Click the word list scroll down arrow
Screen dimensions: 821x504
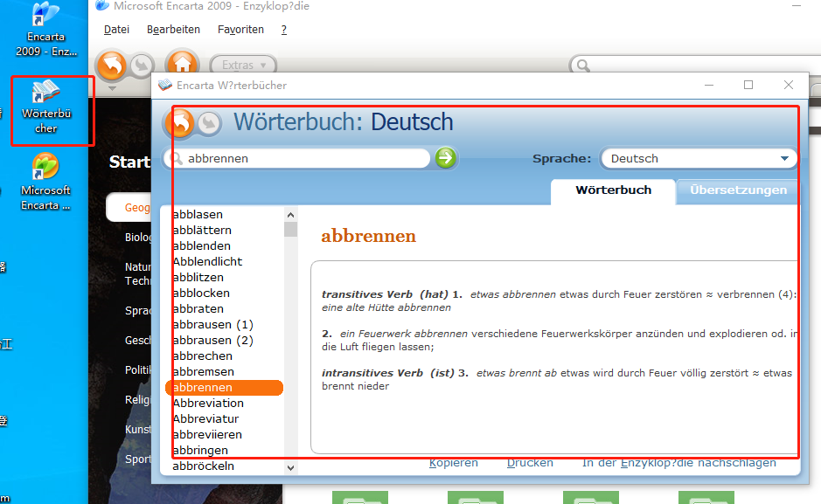pyautogui.click(x=290, y=468)
